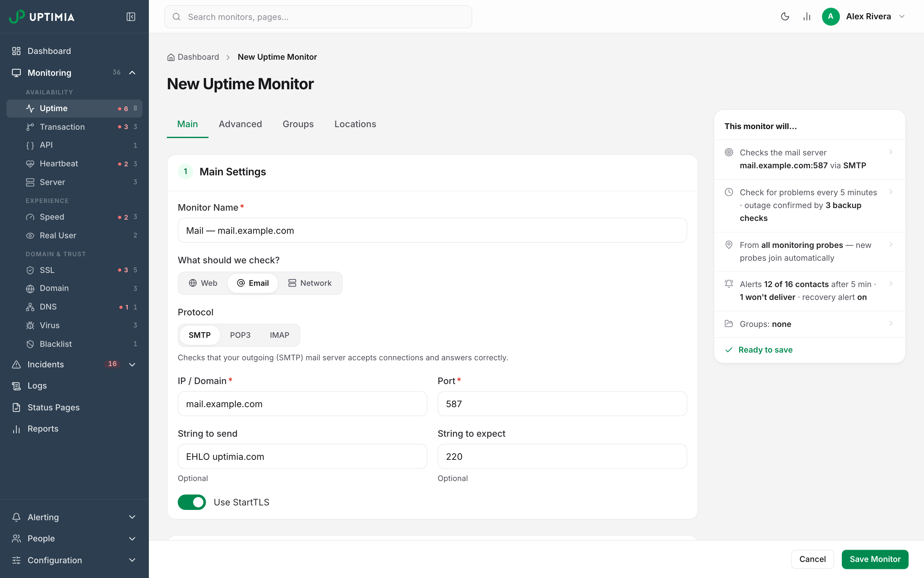Open Speed monitors in sidebar
The width and height of the screenshot is (924, 578).
74,217
